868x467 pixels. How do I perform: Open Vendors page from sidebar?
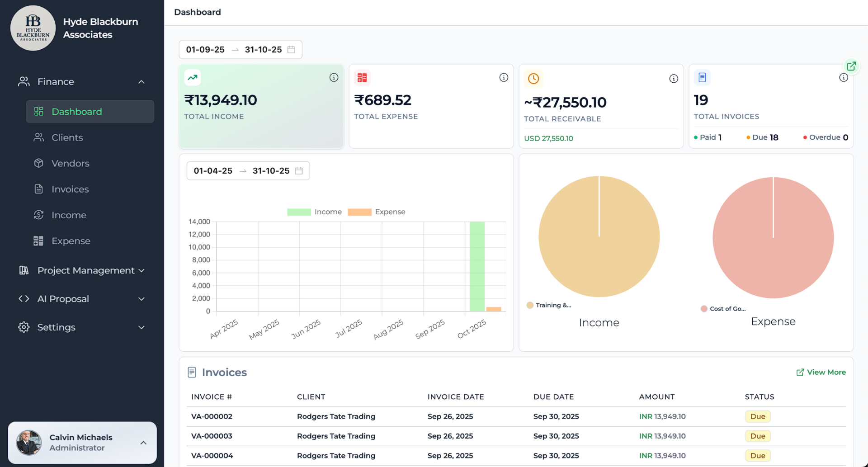[x=70, y=163]
